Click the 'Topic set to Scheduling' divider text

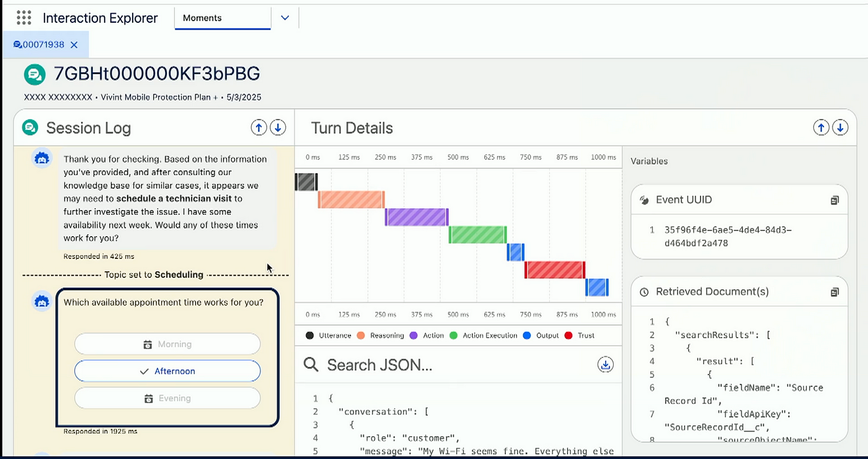154,274
